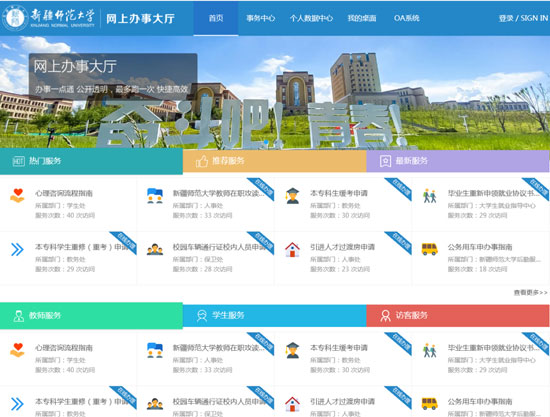Open the 事务中心 menu item

[261, 18]
